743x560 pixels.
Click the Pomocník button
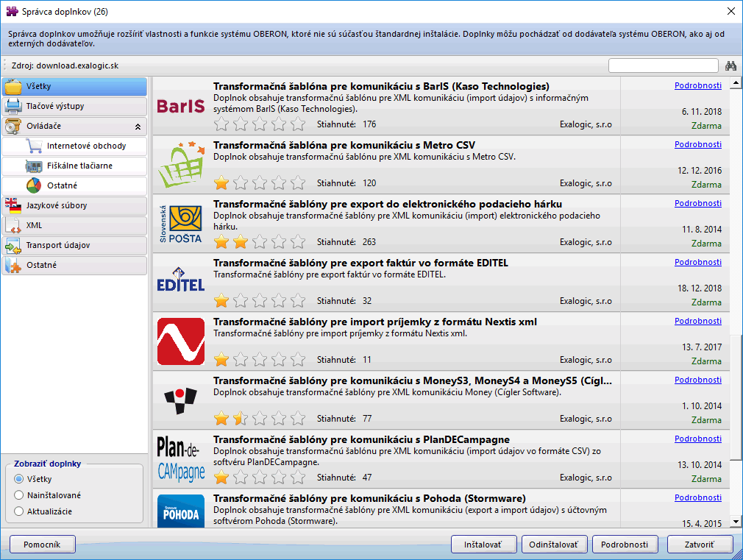42,545
